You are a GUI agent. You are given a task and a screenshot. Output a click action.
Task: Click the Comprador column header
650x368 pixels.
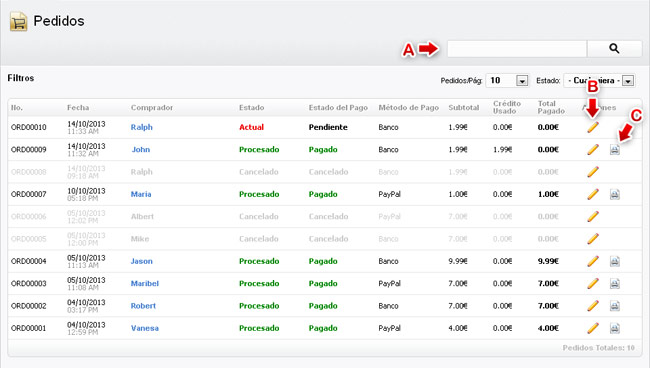click(152, 108)
